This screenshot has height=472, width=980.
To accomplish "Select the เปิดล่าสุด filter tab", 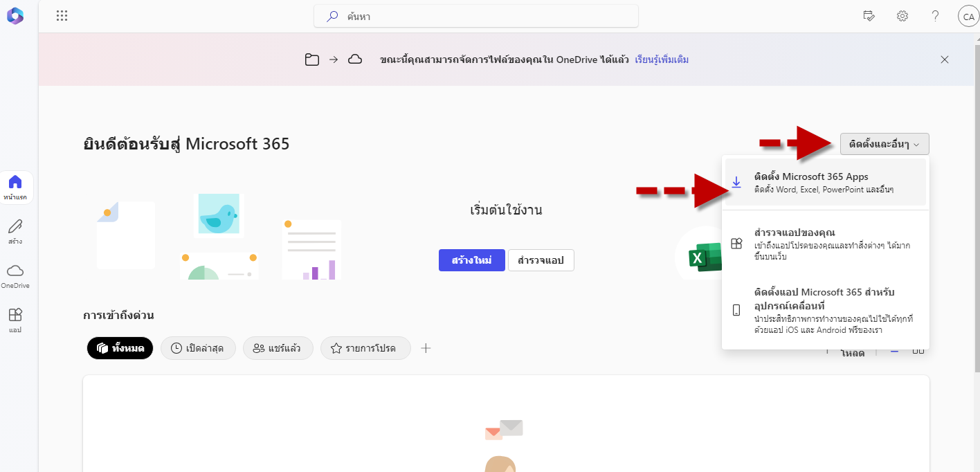I will click(x=198, y=348).
